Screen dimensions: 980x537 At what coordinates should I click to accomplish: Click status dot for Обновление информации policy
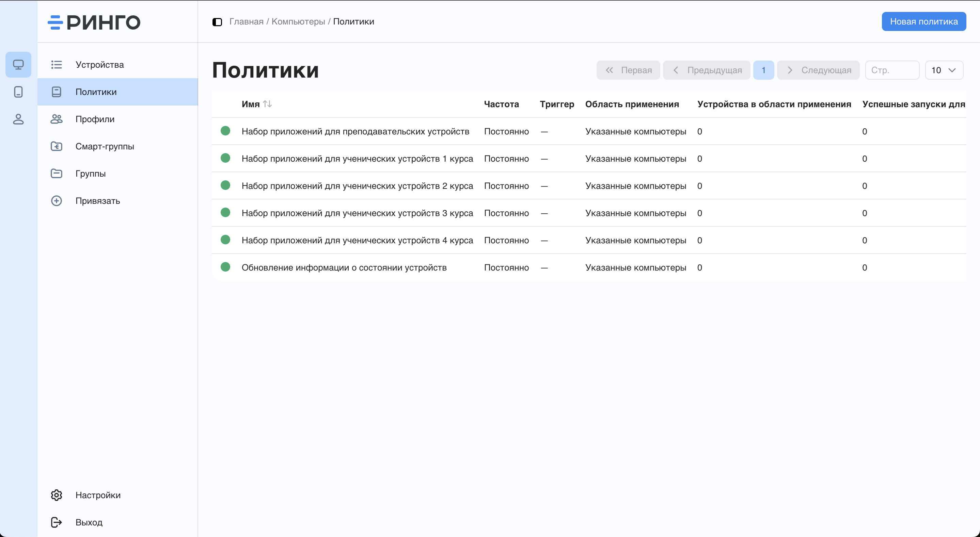(225, 267)
